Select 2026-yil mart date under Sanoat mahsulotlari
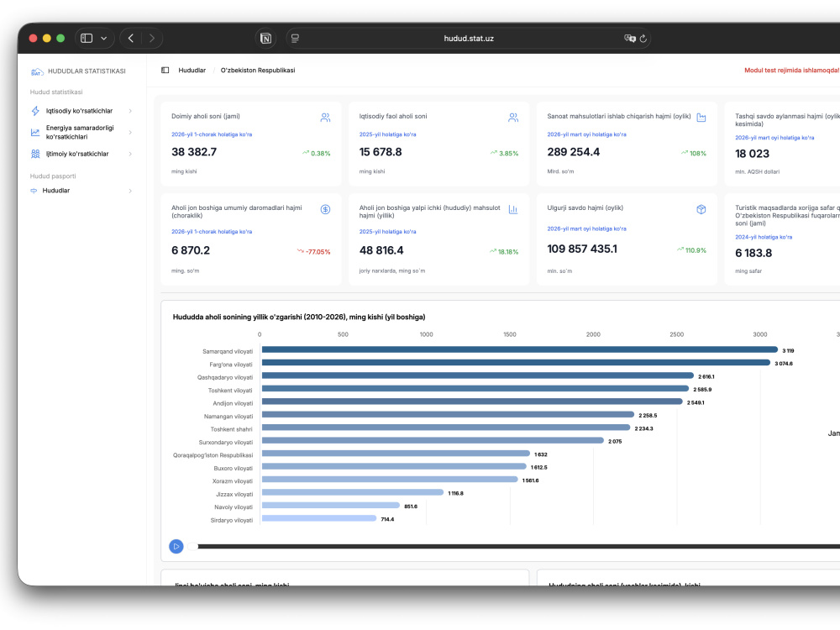Image resolution: width=840 pixels, height=630 pixels. coord(586,134)
